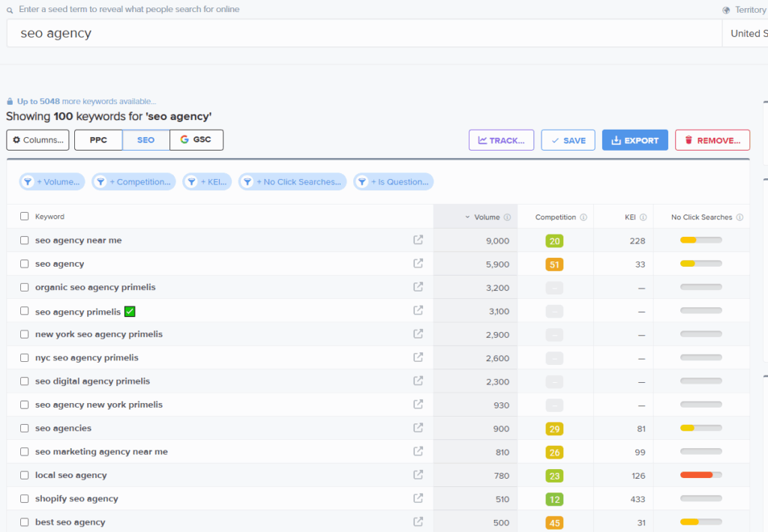The width and height of the screenshot is (768, 532).
Task: Open external link for 'seo digital agency primelis'
Action: point(418,381)
